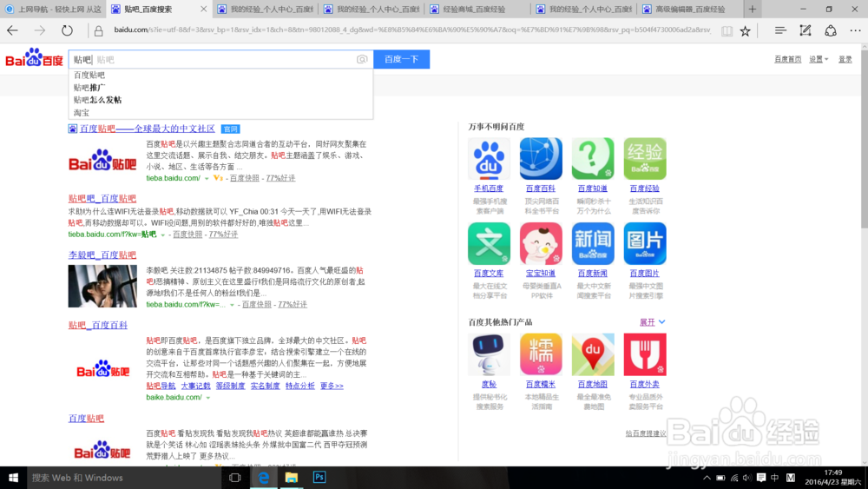Go back with the browser back arrow
868x489 pixels.
(x=12, y=30)
